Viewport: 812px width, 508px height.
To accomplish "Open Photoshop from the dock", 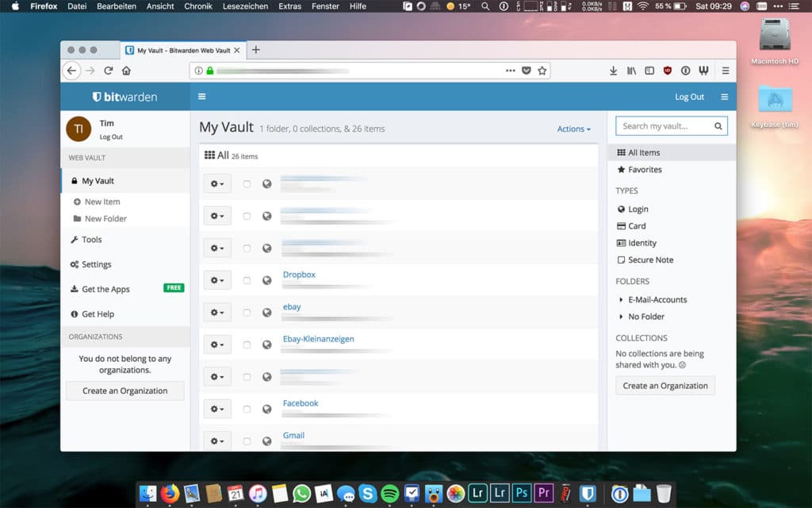I will pyautogui.click(x=522, y=493).
